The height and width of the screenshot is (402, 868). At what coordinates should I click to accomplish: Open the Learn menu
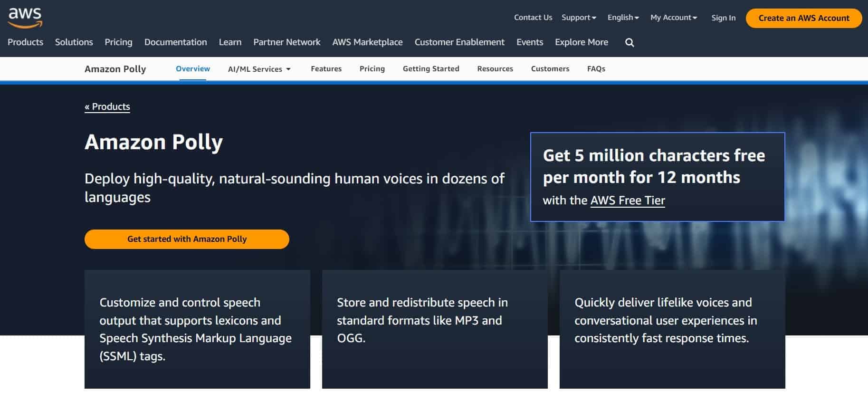point(230,42)
